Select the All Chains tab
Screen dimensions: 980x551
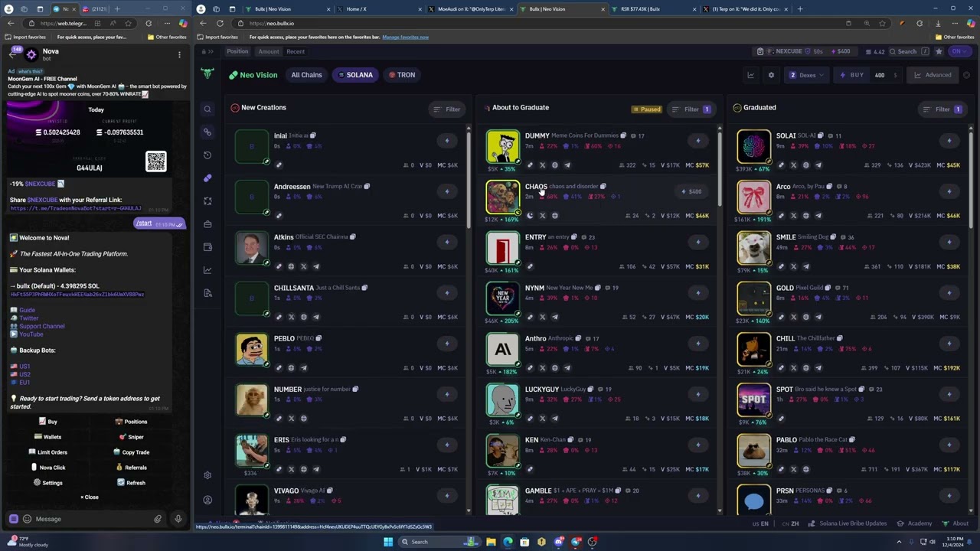point(306,75)
